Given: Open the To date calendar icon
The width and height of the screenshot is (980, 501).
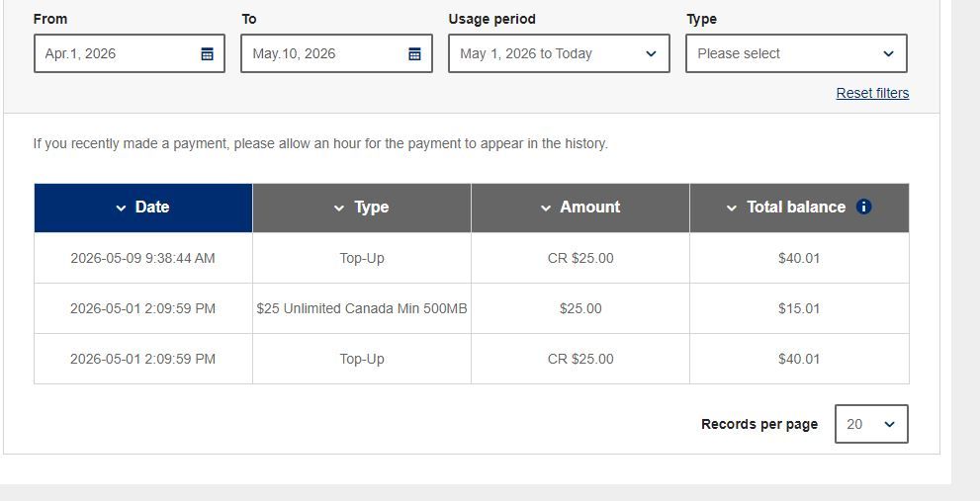Looking at the screenshot, I should 414,53.
